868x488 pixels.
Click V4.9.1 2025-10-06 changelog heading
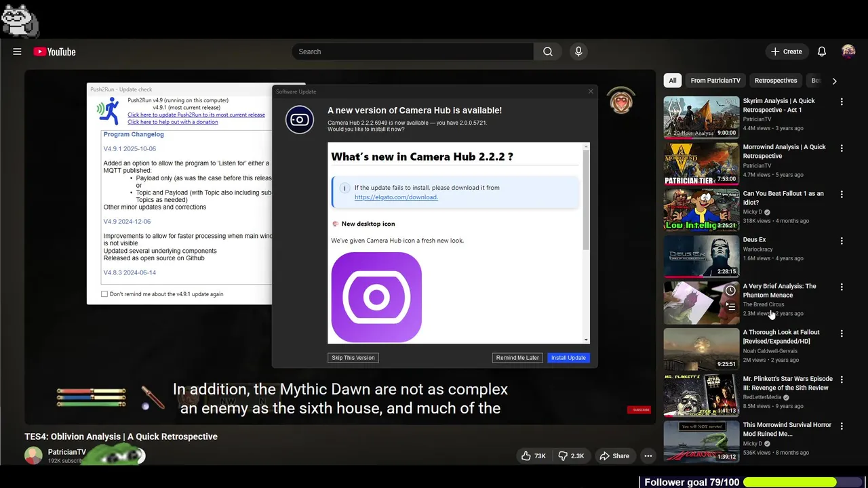tap(130, 148)
